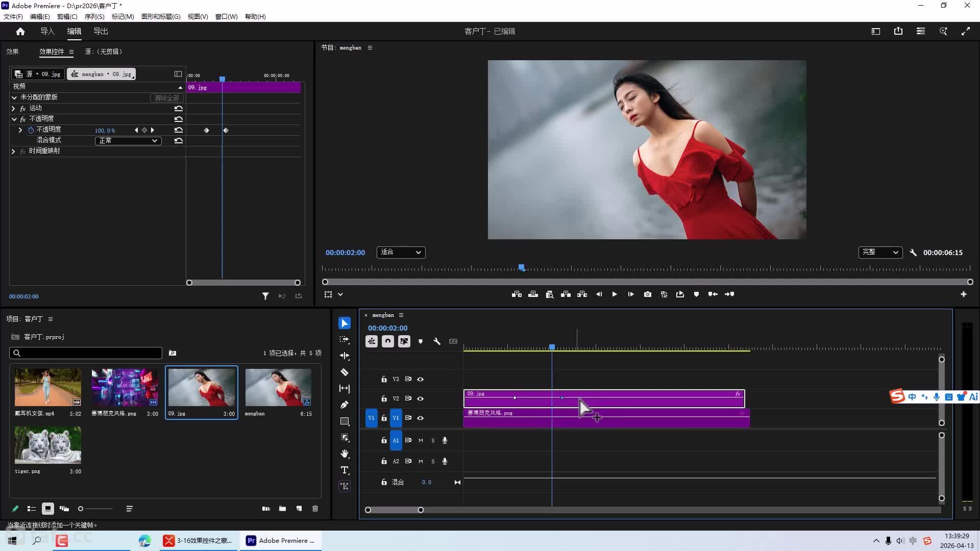Viewport: 980px width, 551px height.
Task: Open the 序列(S) menu
Action: click(x=94, y=17)
